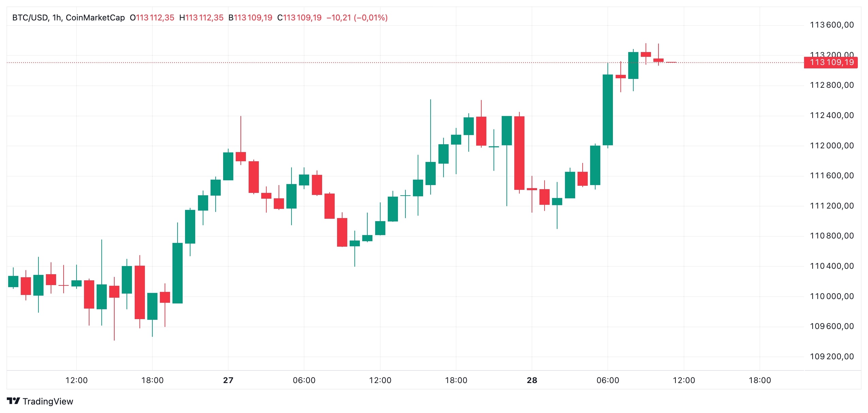Click the 112 800,00 price axis label

click(x=832, y=85)
